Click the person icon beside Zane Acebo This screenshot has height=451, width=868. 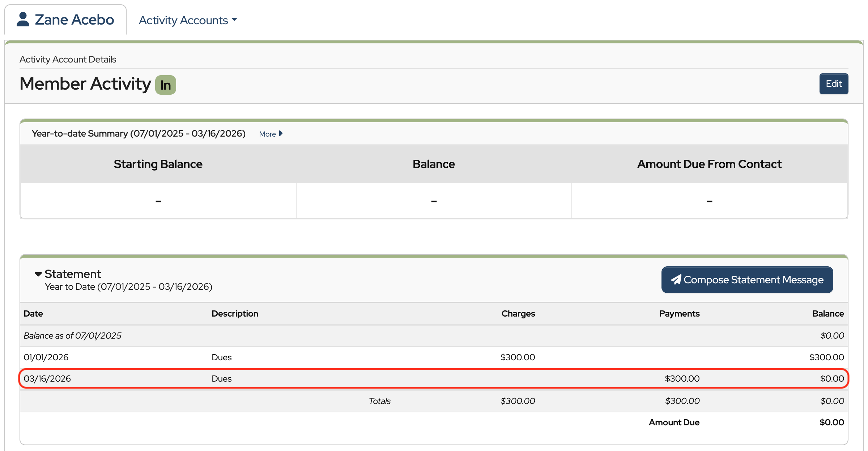pos(23,20)
